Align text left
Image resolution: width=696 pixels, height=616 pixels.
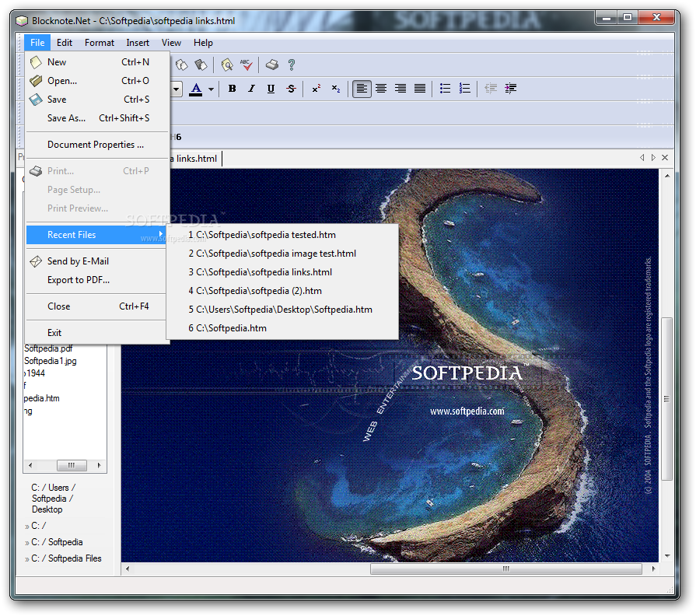click(362, 89)
